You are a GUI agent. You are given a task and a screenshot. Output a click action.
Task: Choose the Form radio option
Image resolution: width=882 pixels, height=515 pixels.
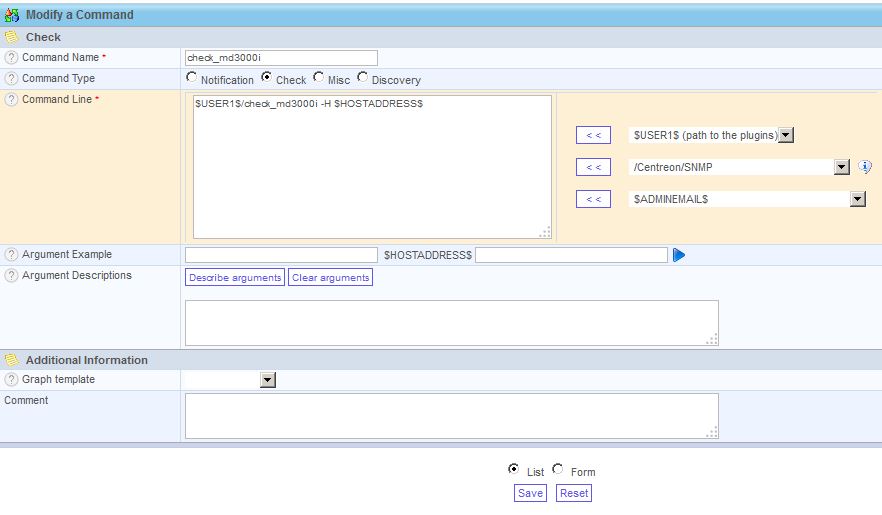tap(557, 468)
